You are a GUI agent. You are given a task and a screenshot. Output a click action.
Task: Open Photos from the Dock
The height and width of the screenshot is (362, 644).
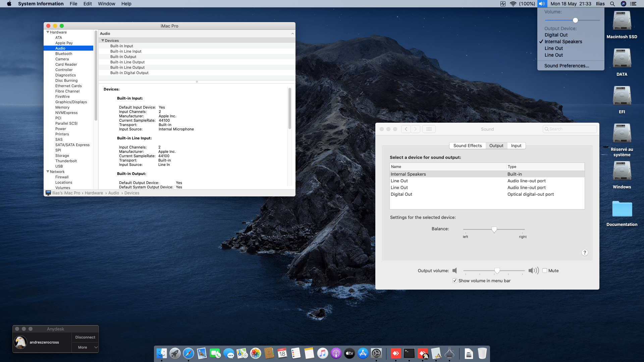pos(256,353)
